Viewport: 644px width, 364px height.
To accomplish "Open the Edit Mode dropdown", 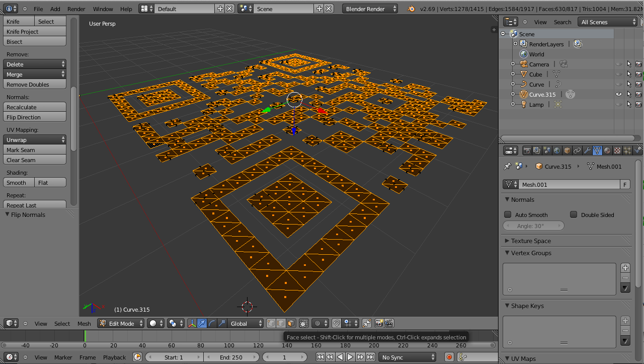I will tap(120, 323).
